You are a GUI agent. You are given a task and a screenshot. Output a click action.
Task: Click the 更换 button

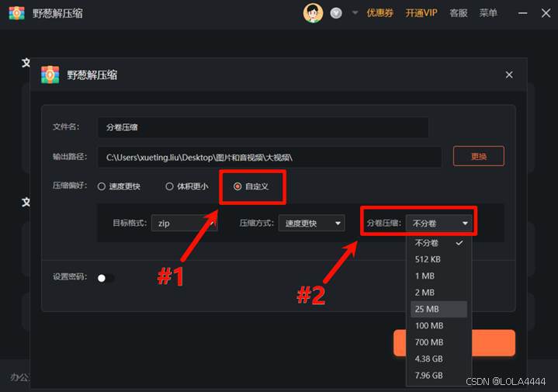[x=479, y=156]
